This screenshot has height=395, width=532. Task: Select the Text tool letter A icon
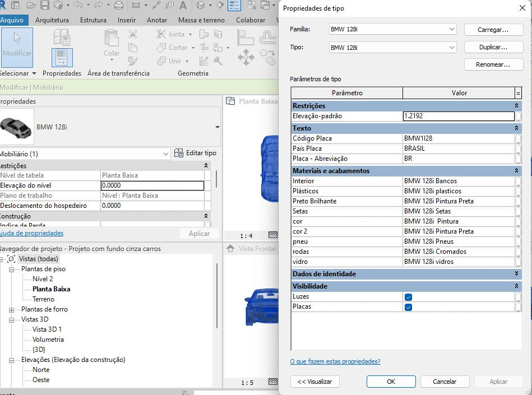point(183,5)
